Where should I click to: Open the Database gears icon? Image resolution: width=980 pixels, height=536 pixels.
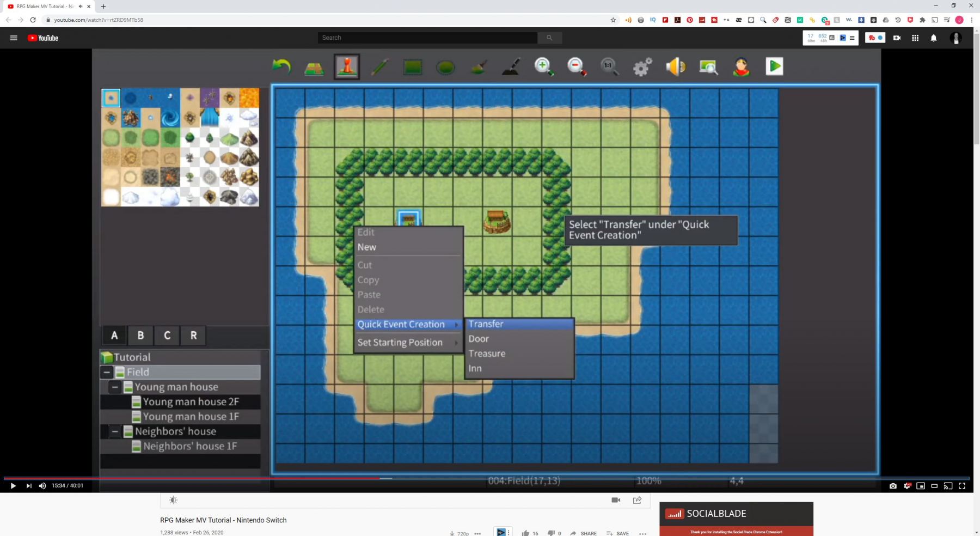(642, 67)
